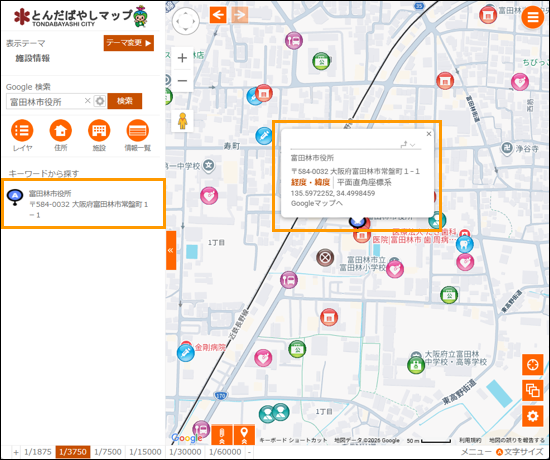Clear the search text with the X icon
The width and height of the screenshot is (550, 460).
[x=87, y=101]
